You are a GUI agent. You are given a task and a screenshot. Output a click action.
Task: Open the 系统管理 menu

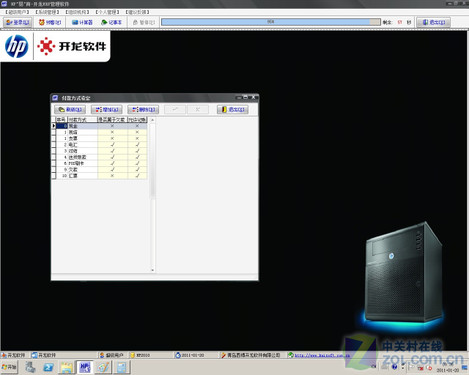(x=47, y=12)
